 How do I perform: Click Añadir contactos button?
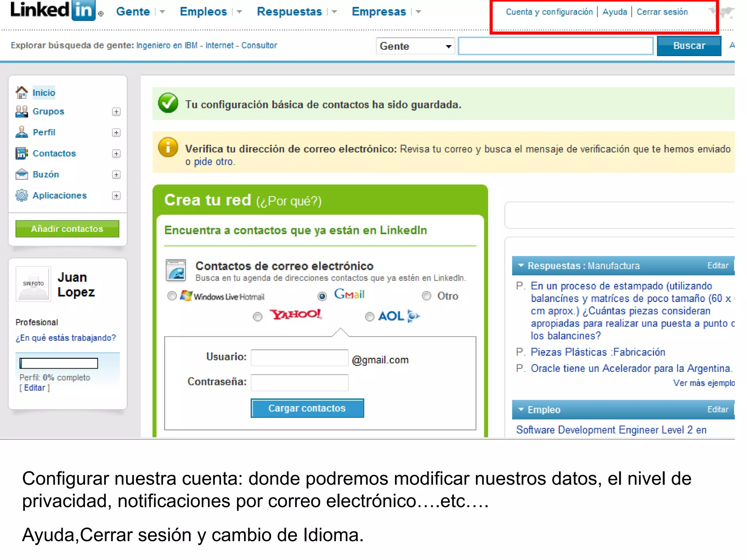[67, 229]
